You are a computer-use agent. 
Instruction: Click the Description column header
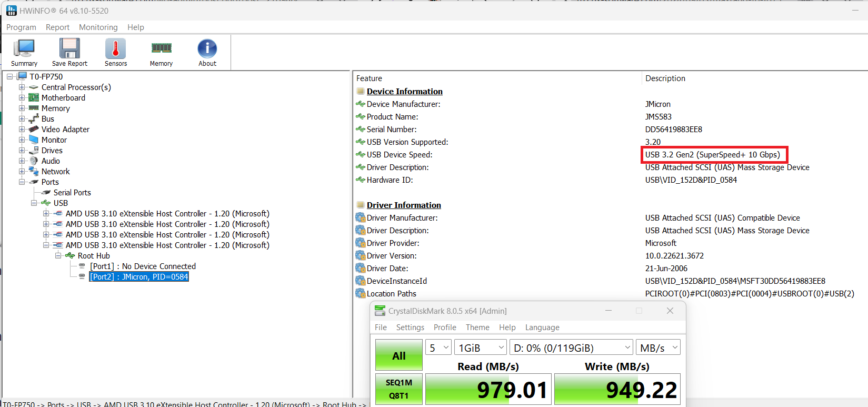tap(665, 78)
